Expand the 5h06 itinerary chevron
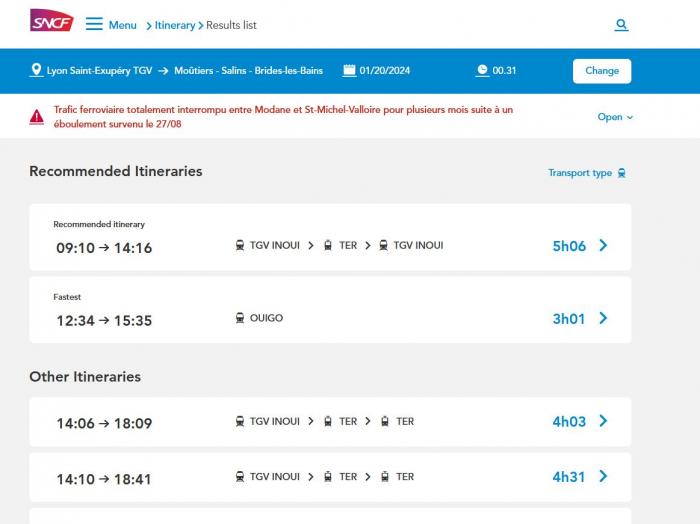Screen dimensions: 700x524 603,245
